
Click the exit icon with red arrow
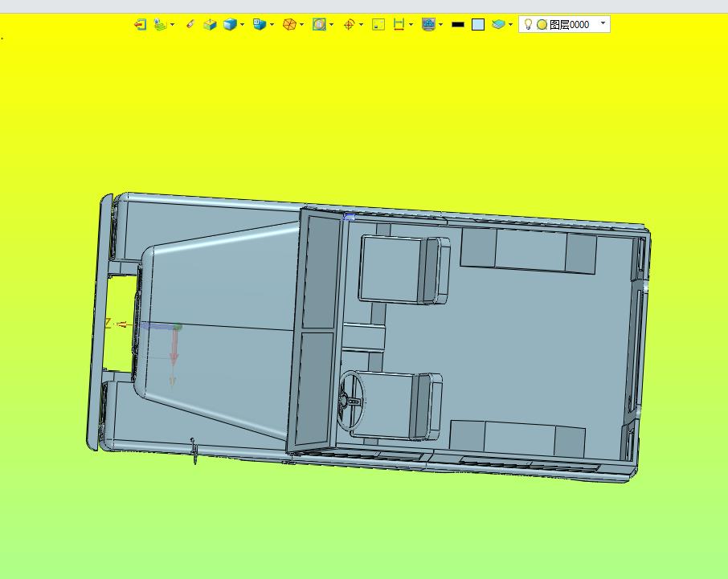tap(140, 24)
